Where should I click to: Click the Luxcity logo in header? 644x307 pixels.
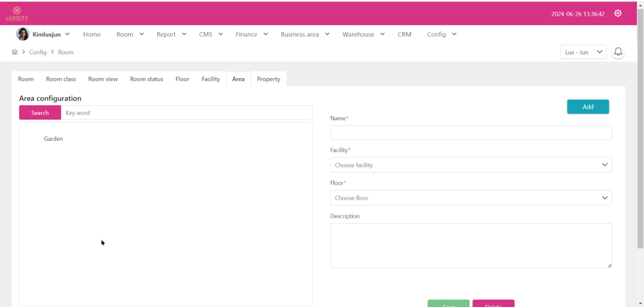click(17, 13)
